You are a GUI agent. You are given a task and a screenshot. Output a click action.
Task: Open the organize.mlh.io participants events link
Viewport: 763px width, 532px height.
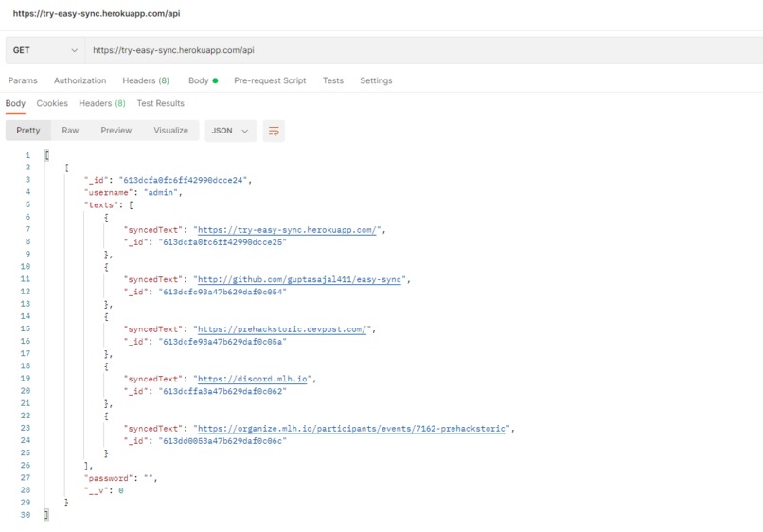pos(351,428)
